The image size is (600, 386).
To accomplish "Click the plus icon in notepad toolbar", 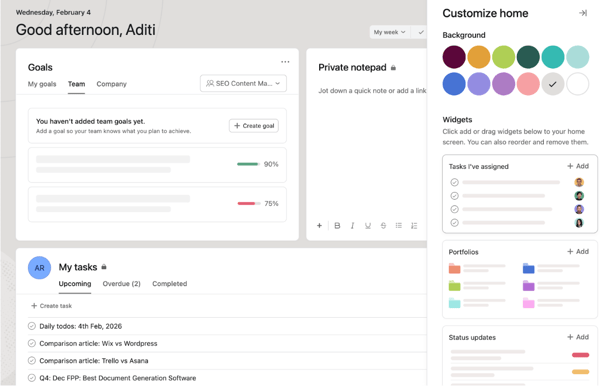I will (319, 225).
